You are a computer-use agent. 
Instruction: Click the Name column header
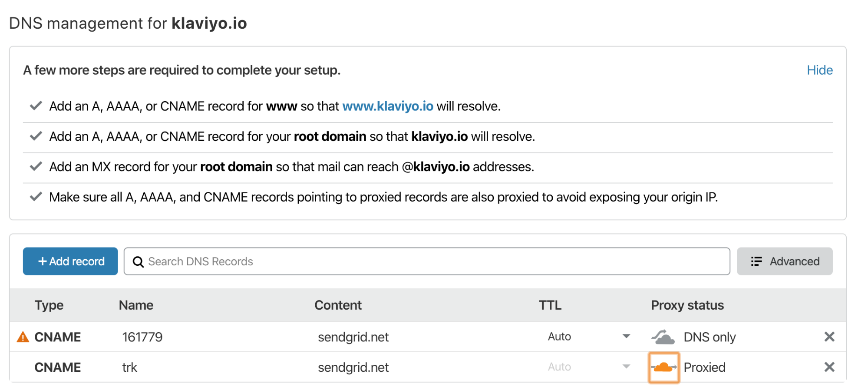pos(136,305)
